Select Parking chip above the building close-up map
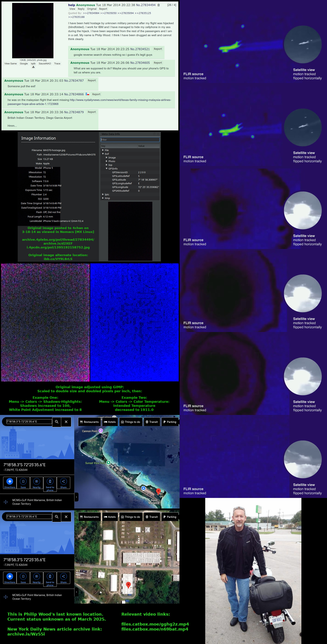327x644 pixels. pyautogui.click(x=170, y=517)
